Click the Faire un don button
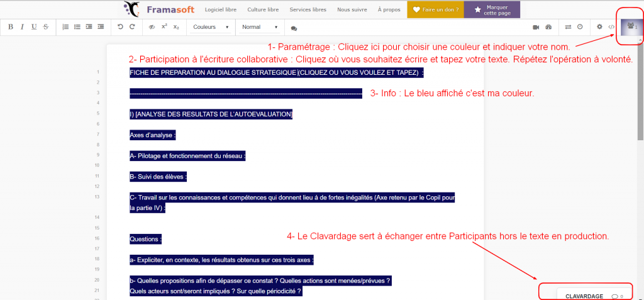 click(x=435, y=9)
